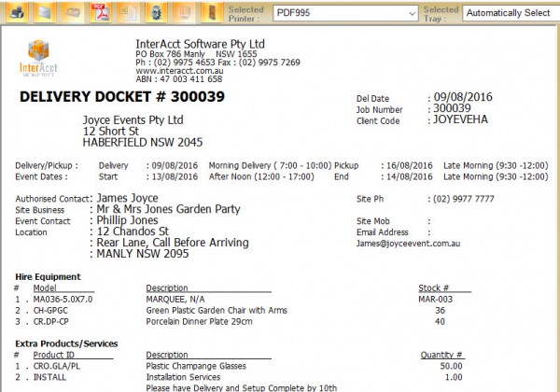Image resolution: width=560 pixels, height=392 pixels.
Task: Click the Extra Products/Services heading
Action: click(66, 343)
